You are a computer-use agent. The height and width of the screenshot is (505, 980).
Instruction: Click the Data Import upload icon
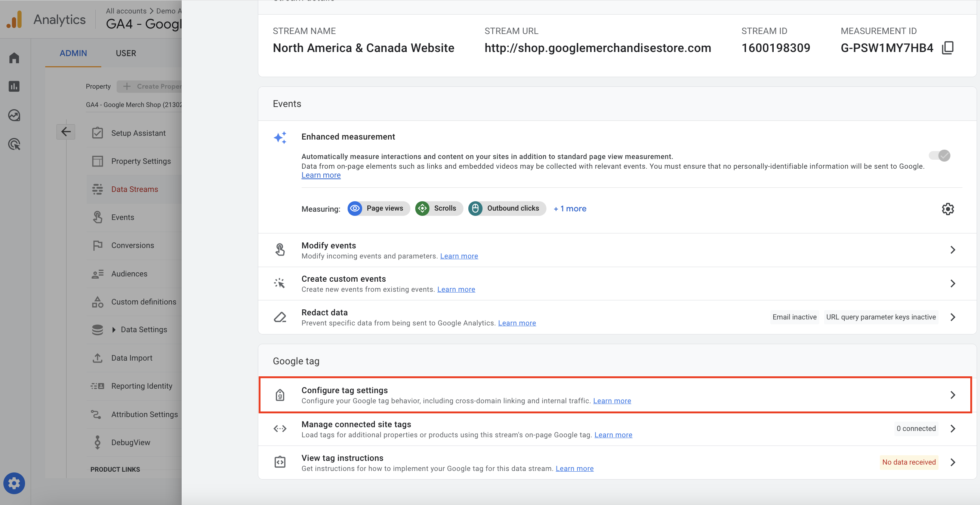coord(98,358)
